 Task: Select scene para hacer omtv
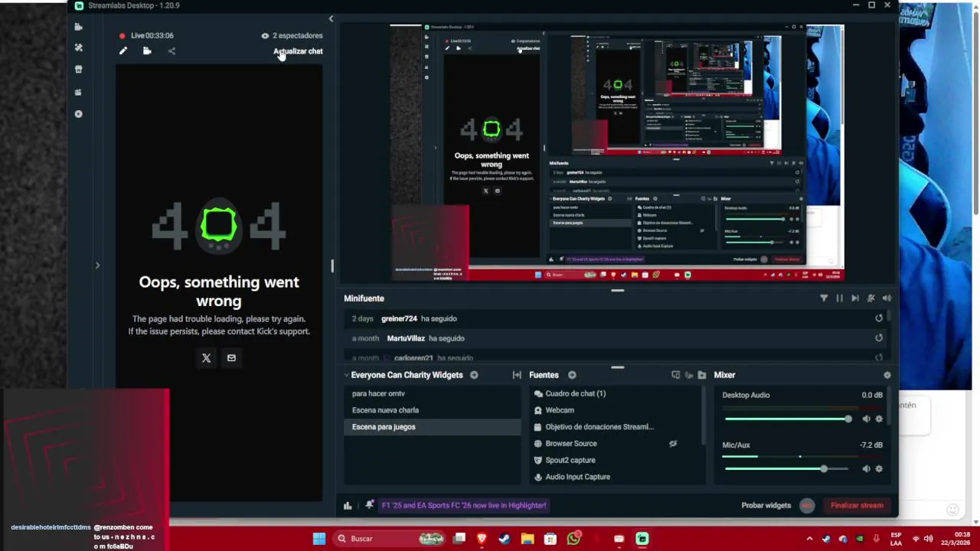[x=433, y=393]
